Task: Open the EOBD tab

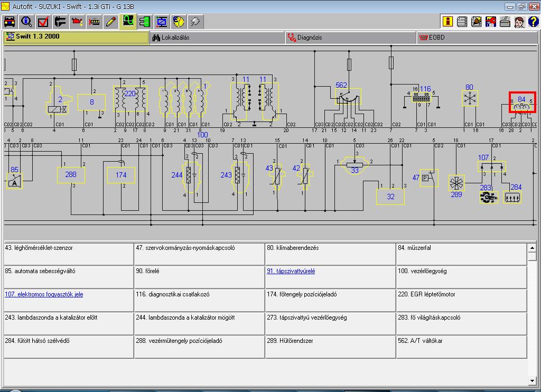Action: pos(477,38)
